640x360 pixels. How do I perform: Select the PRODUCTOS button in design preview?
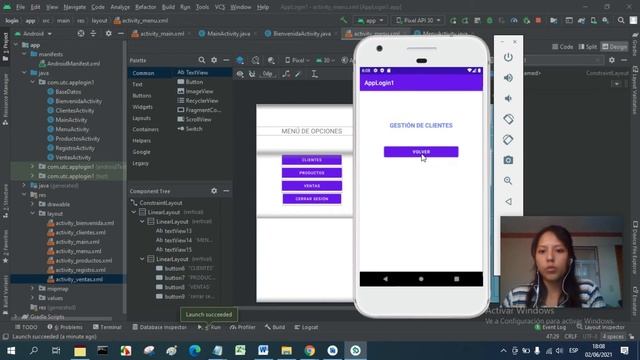[311, 173]
